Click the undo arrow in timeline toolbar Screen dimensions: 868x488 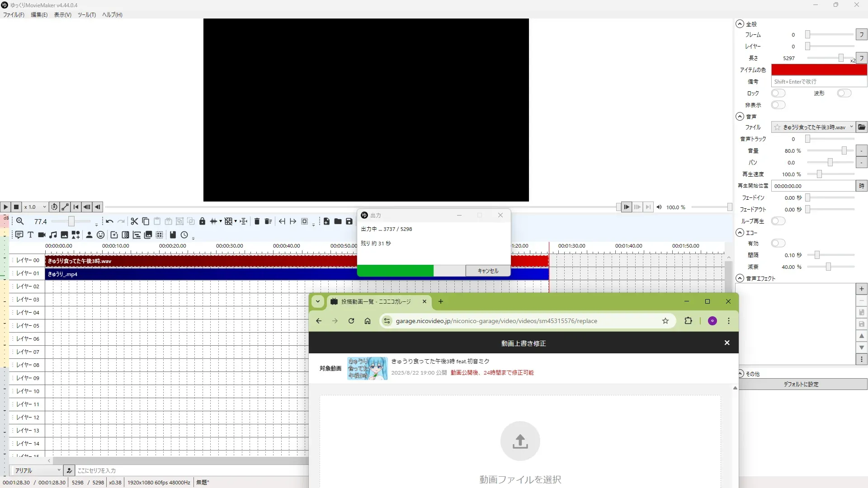pos(109,221)
